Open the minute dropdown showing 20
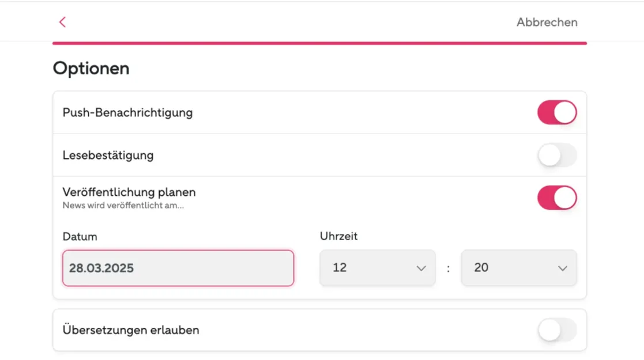Screen dimensions: 644x360 (x=519, y=268)
